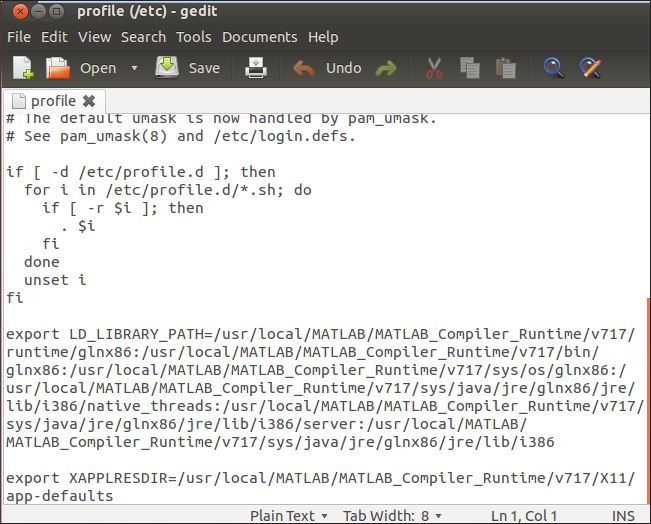Open the File menu
651x524 pixels.
pos(19,37)
